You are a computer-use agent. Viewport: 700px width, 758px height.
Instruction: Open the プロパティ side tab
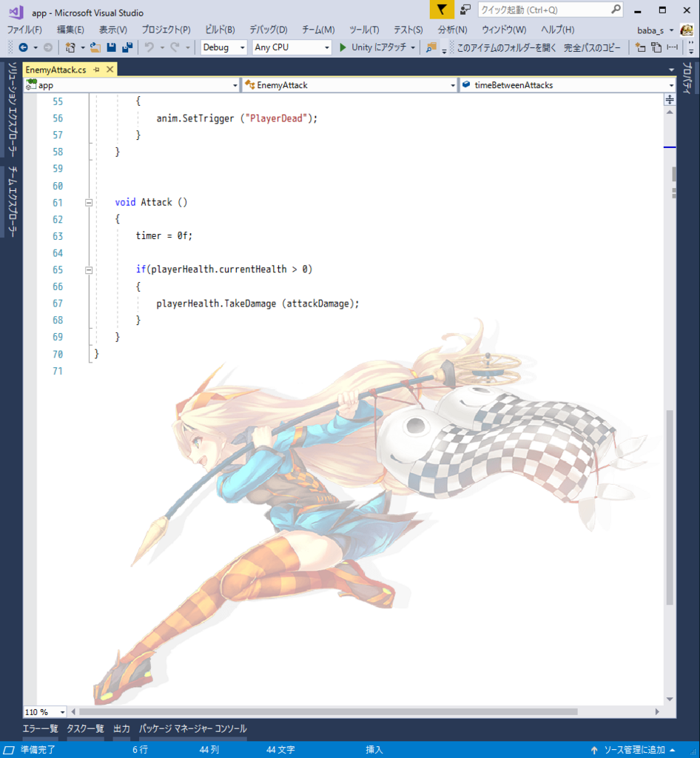click(x=687, y=78)
